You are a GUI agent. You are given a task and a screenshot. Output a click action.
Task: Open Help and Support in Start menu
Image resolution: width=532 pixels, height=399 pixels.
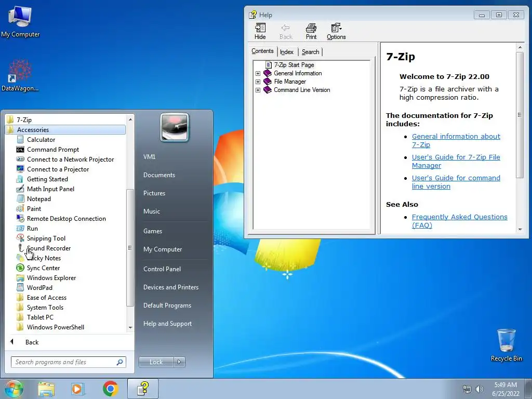point(167,323)
